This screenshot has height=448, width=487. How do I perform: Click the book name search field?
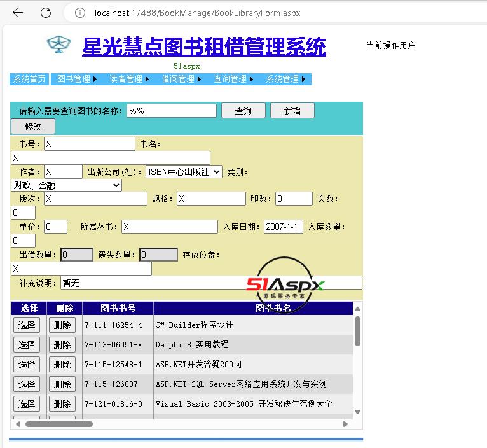172,111
